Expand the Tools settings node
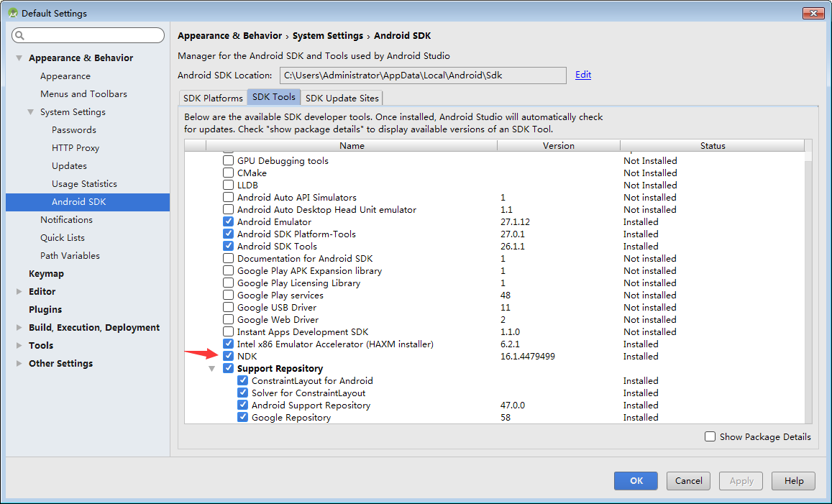The width and height of the screenshot is (832, 504). [x=19, y=345]
